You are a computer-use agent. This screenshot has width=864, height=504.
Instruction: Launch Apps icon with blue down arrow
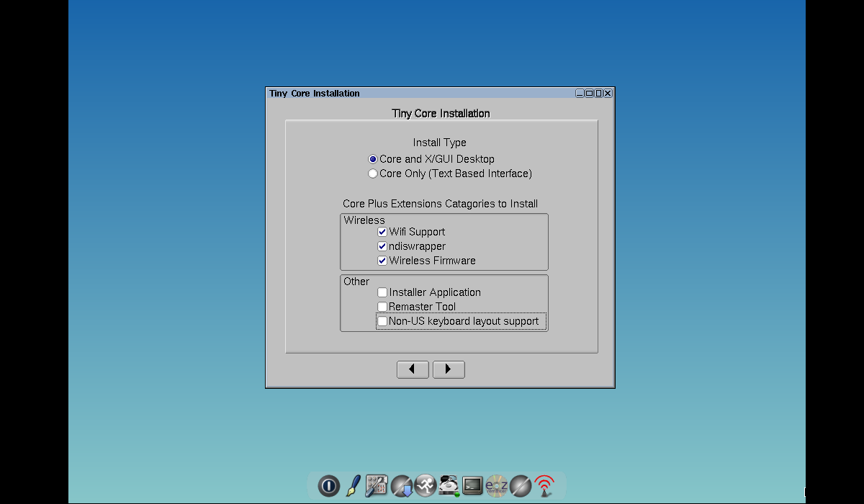click(401, 486)
